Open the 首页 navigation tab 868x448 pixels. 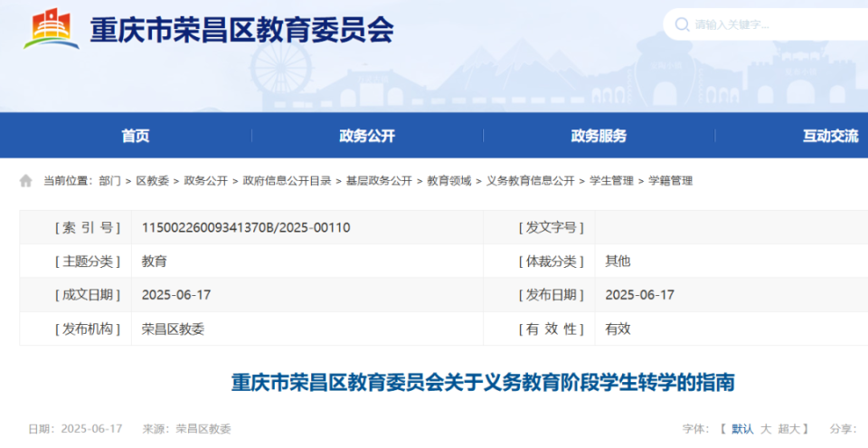136,136
